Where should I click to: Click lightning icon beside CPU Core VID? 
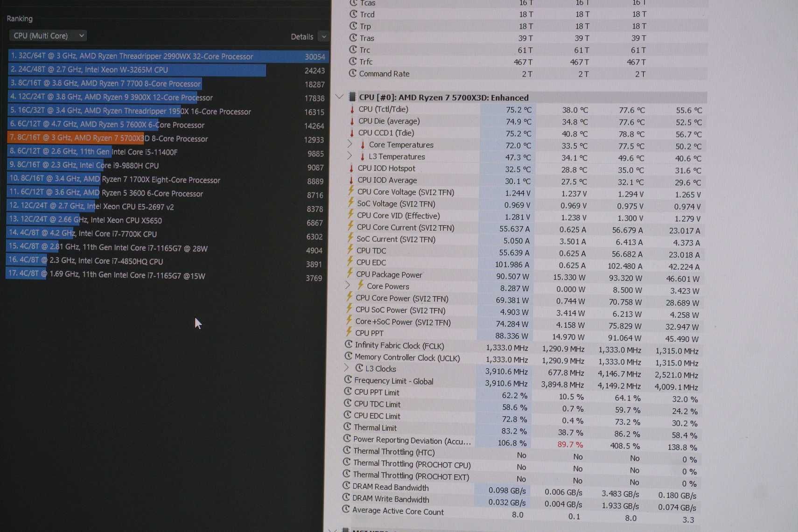[x=350, y=214]
